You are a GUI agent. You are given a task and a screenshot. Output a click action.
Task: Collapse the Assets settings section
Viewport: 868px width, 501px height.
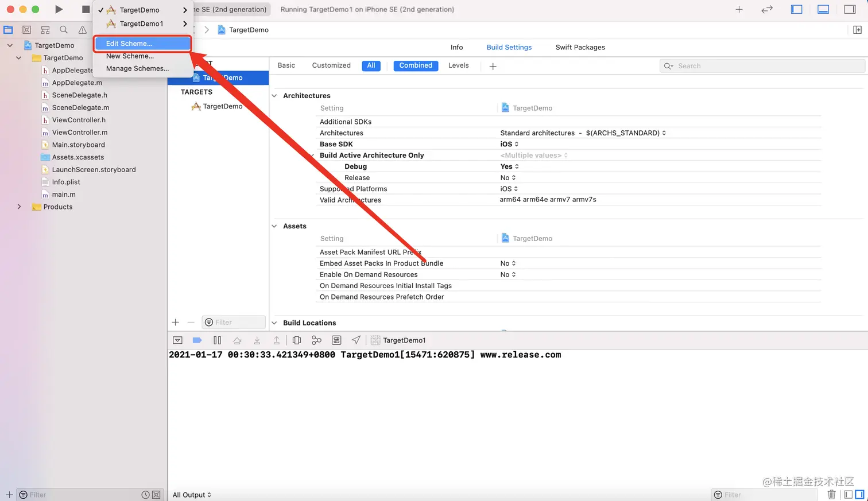pos(274,226)
